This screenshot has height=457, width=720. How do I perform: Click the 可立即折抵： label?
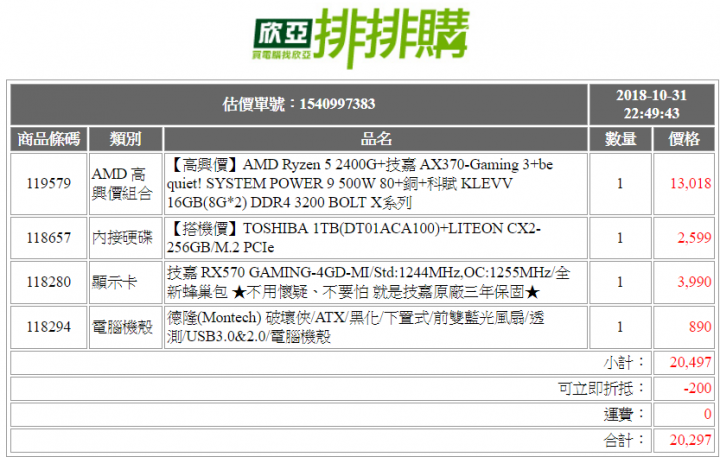click(x=601, y=389)
